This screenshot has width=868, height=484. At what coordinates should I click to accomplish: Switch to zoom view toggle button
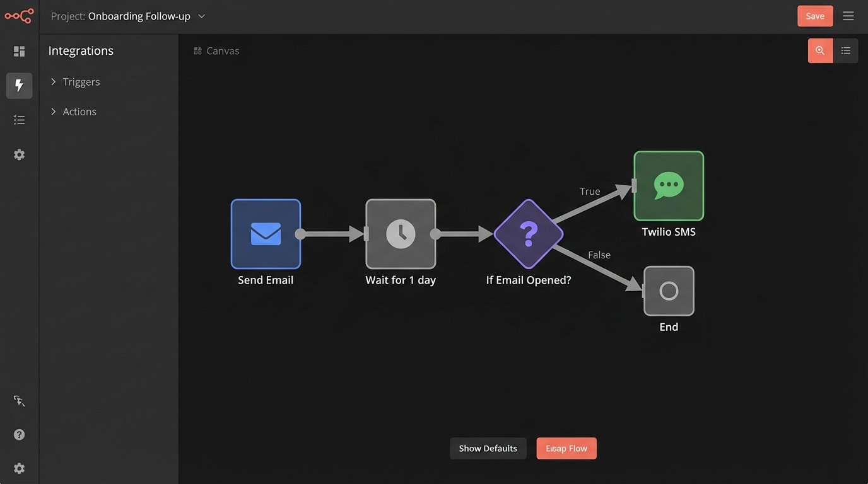point(820,51)
